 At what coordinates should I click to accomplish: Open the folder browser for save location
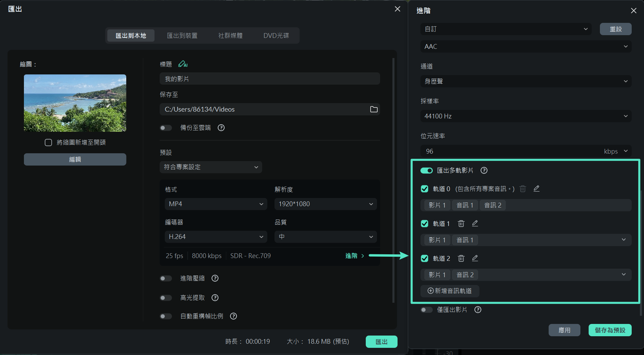click(374, 109)
